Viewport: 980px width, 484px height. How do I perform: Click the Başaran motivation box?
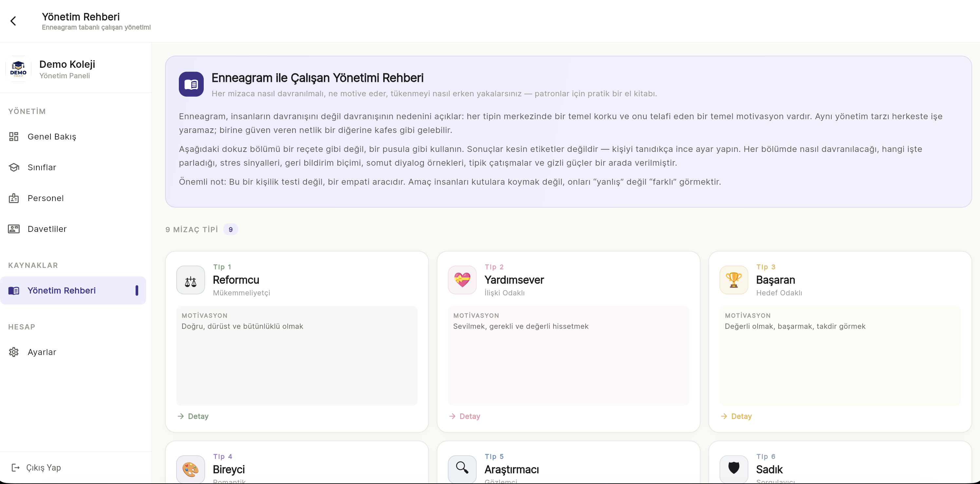point(840,356)
